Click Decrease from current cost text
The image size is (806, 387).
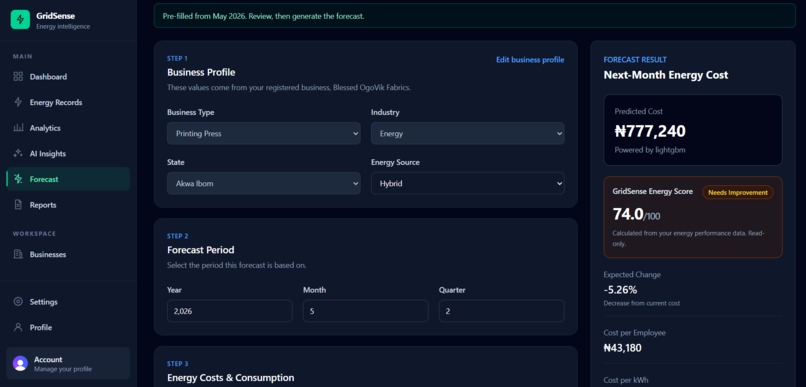coord(642,303)
